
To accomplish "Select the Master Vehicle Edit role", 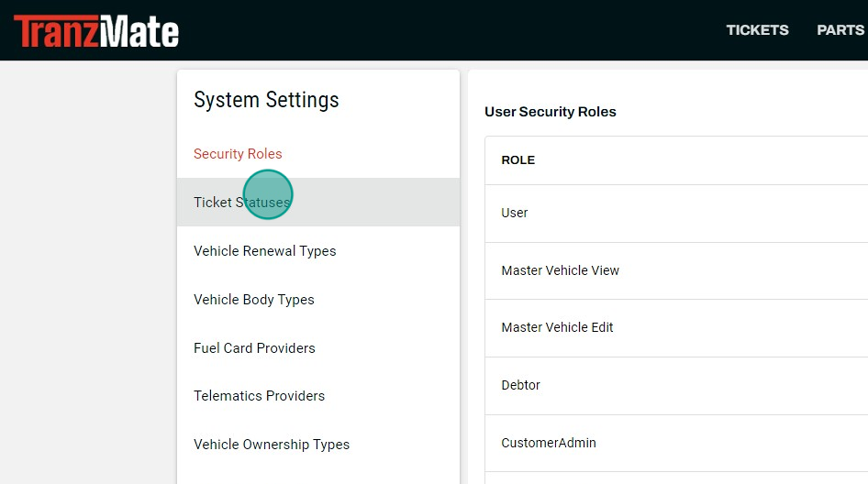I will pyautogui.click(x=676, y=328).
